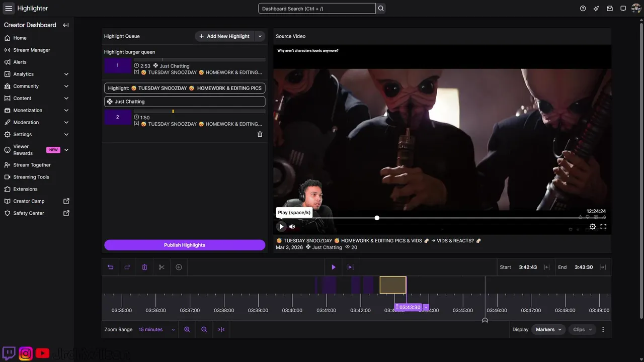Image resolution: width=644 pixels, height=362 pixels.
Task: Expand the Monetization sidebar section
Action: (66, 110)
